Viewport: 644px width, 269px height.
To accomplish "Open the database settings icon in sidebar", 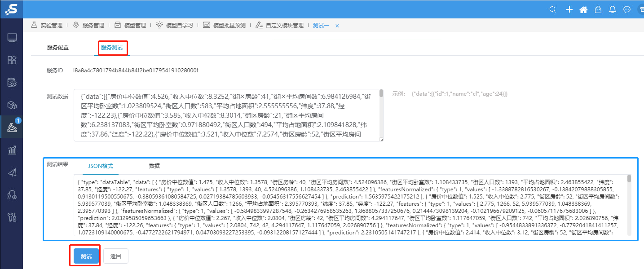I will click(x=12, y=83).
